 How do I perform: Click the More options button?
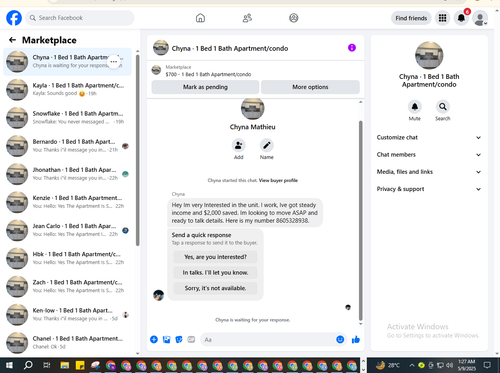pos(310,87)
